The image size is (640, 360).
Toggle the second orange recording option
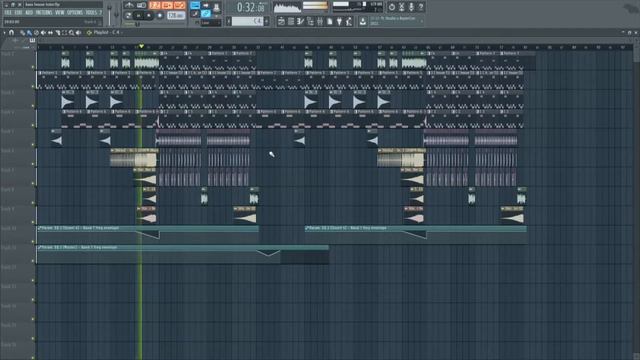167,5
